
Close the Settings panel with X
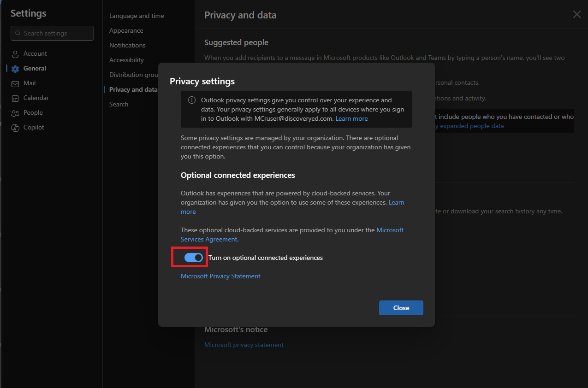(576, 14)
